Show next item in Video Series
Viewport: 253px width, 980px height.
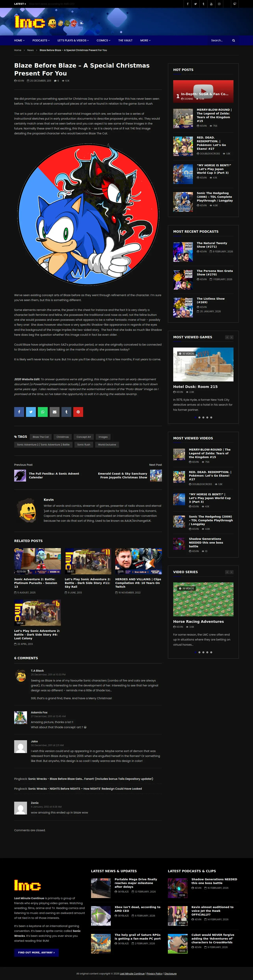(231, 572)
